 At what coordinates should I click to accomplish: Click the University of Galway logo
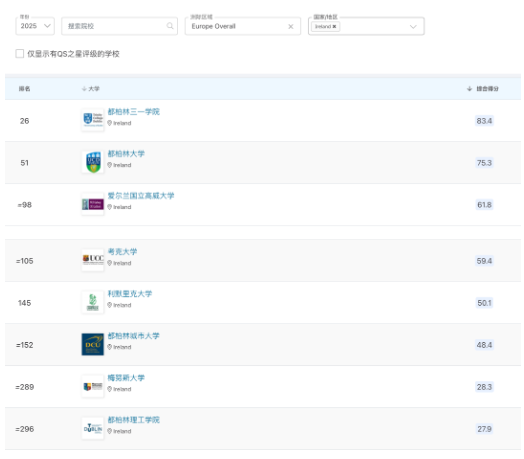(93, 204)
